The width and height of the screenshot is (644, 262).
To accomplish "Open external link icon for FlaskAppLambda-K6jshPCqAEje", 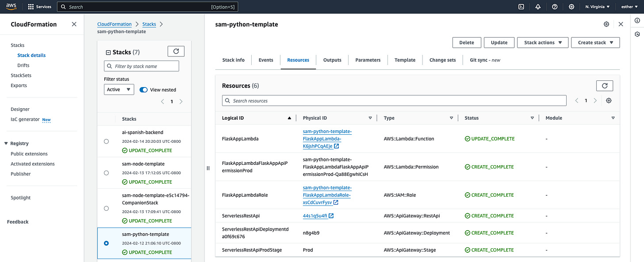I will pos(337,146).
